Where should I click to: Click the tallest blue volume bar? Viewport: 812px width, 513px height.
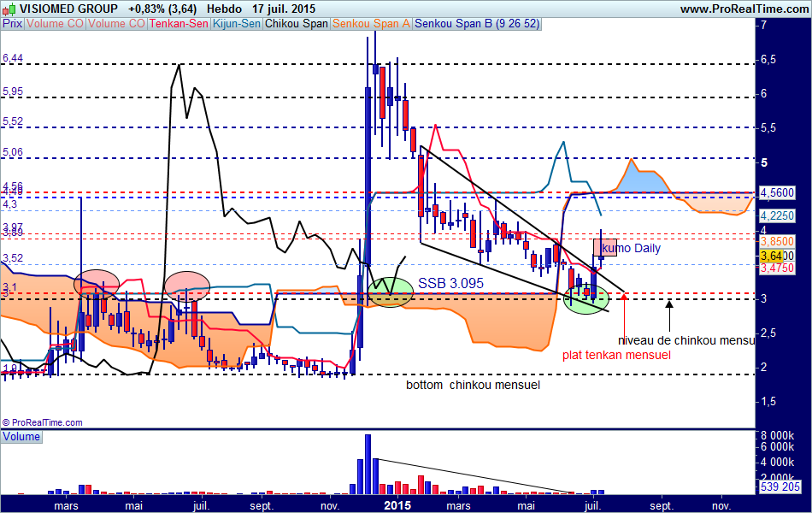(x=368, y=464)
